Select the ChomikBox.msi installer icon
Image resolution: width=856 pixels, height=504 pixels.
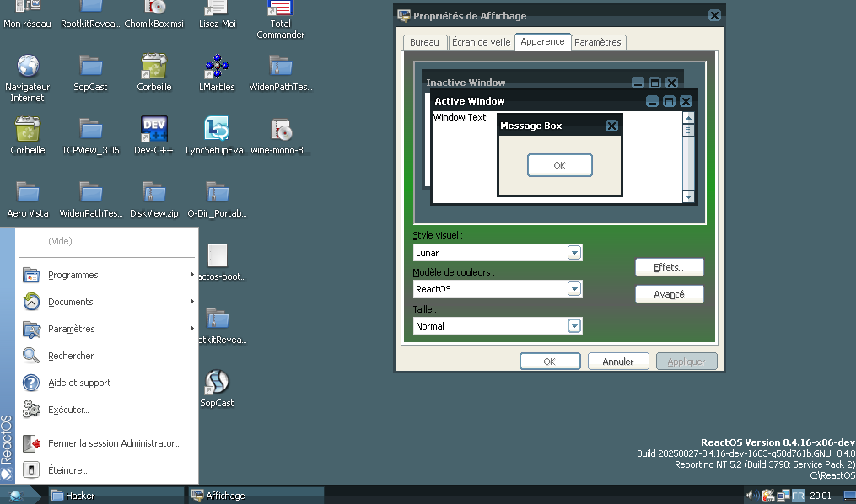pyautogui.click(x=154, y=8)
